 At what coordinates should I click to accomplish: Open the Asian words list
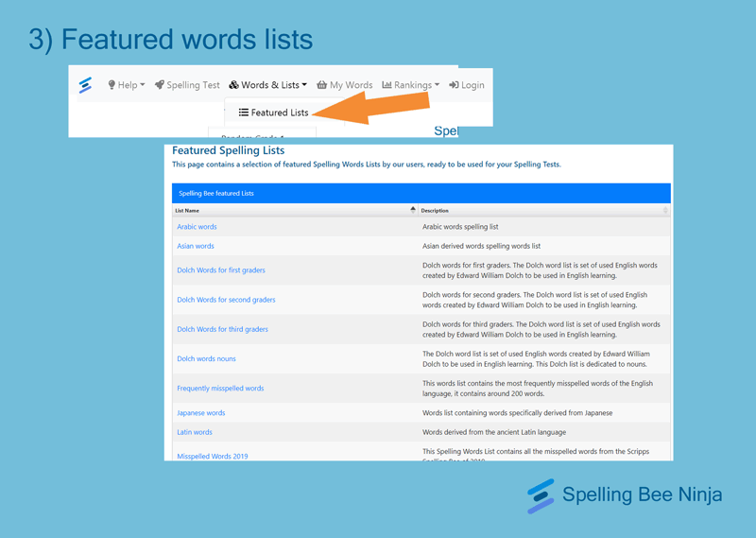click(196, 246)
